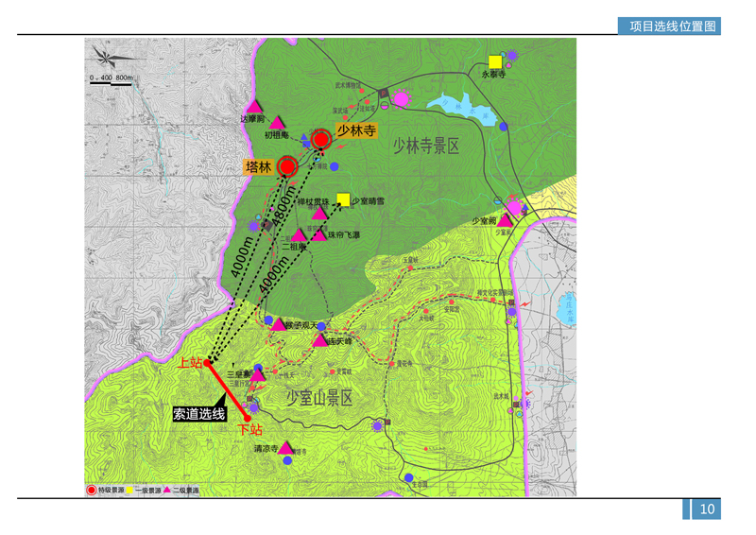Screen dimensions: 756x535
Task: Click the 项目选线位置图 title header
Action: 672,26
